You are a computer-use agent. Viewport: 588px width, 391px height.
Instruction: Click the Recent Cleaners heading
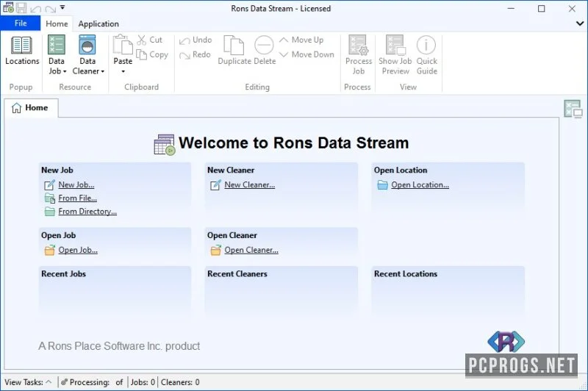237,274
